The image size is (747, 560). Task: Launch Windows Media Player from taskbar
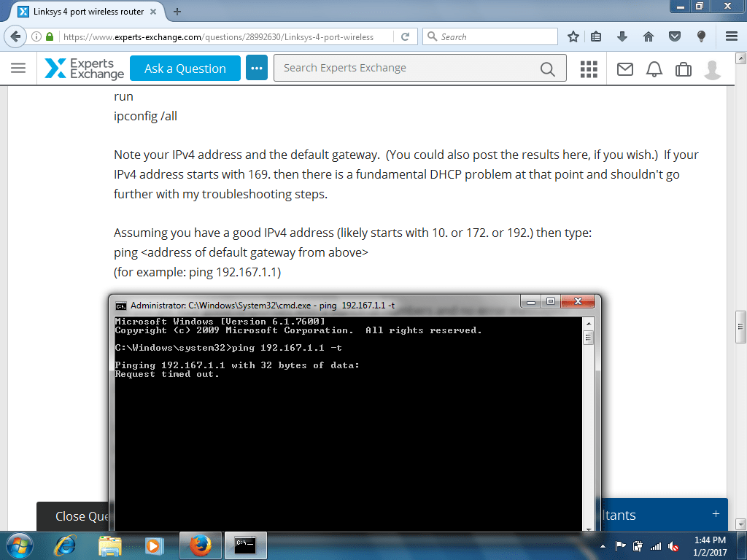pyautogui.click(x=153, y=545)
